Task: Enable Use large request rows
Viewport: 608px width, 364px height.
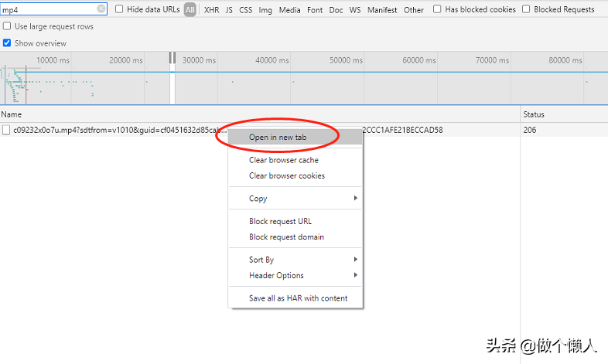Action: [8, 26]
